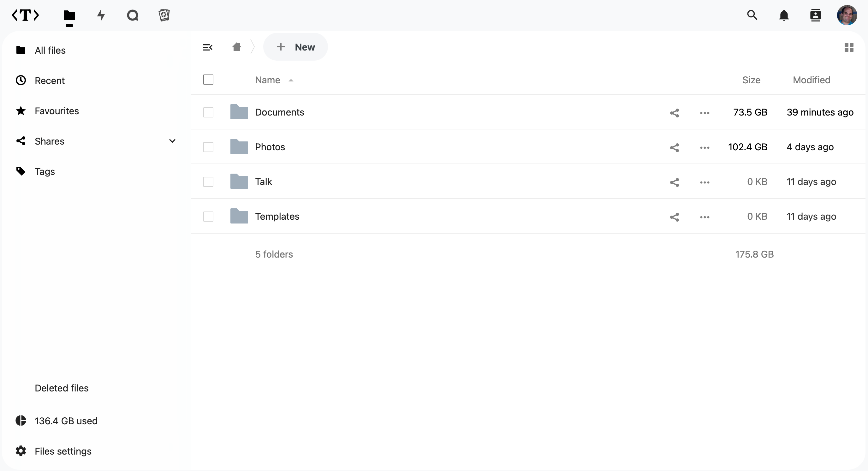The height and width of the screenshot is (471, 868).
Task: Switch to grid view
Action: pos(849,47)
